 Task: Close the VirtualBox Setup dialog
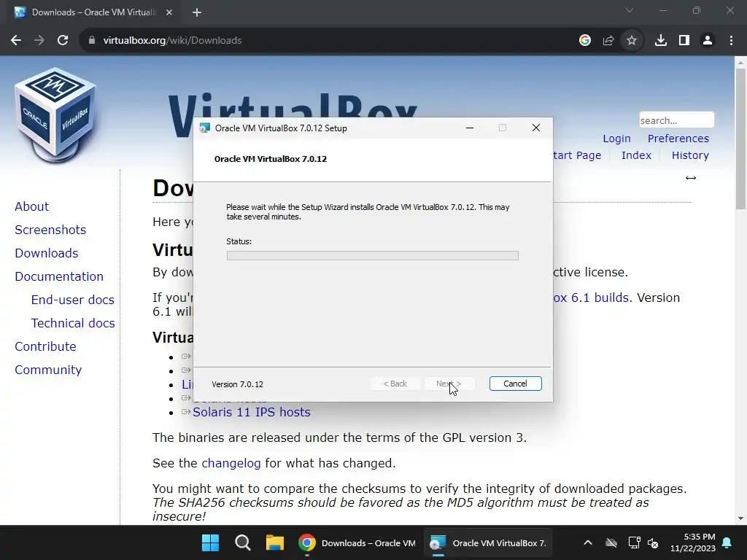coord(536,128)
